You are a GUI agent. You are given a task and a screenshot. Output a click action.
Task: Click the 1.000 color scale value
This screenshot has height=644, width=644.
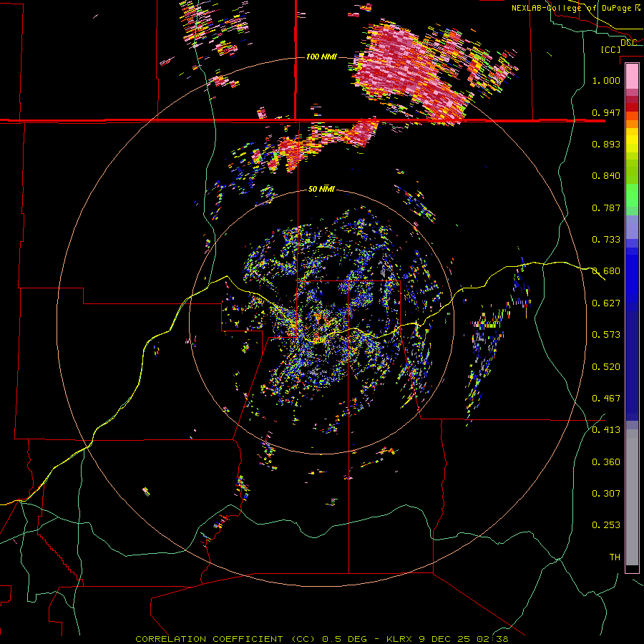(x=606, y=80)
